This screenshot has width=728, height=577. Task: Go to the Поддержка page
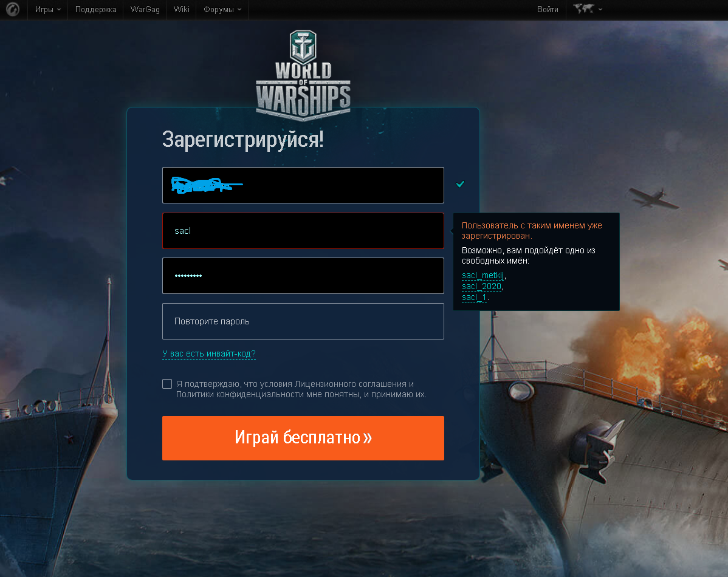click(x=95, y=9)
